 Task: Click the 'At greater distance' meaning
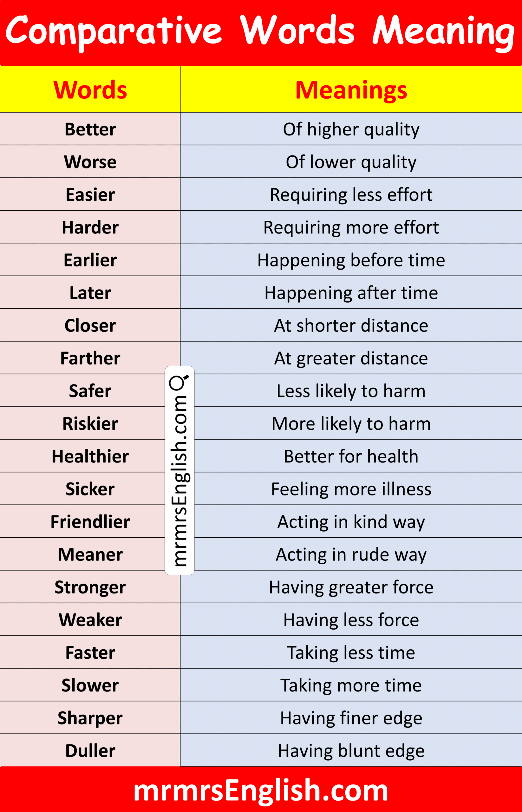coord(351,358)
